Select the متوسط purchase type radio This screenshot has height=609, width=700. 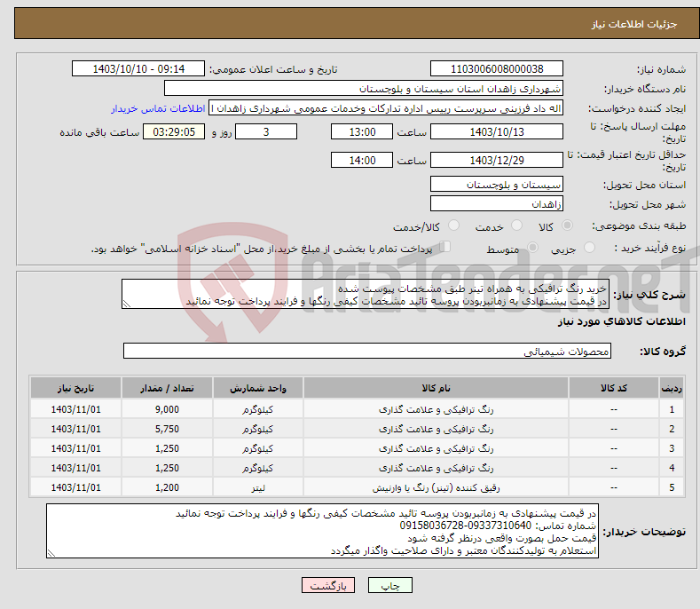pyautogui.click(x=532, y=247)
